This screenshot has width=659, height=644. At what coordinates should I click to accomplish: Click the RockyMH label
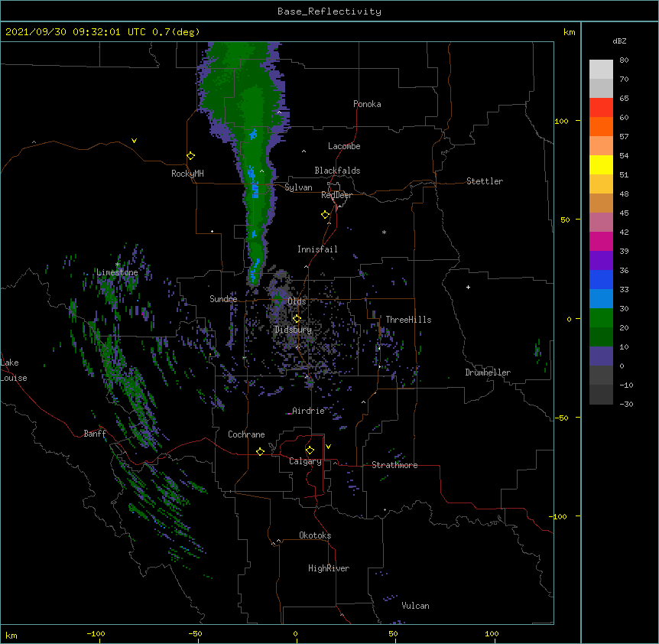(187, 174)
